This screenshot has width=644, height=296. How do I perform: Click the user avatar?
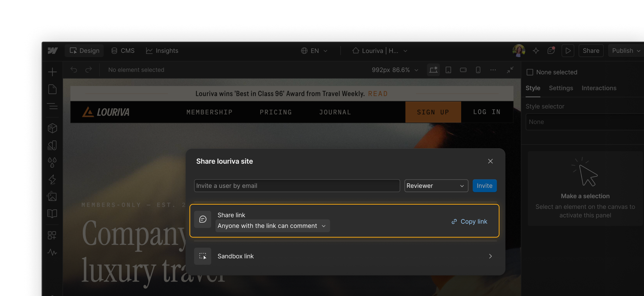pos(519,51)
